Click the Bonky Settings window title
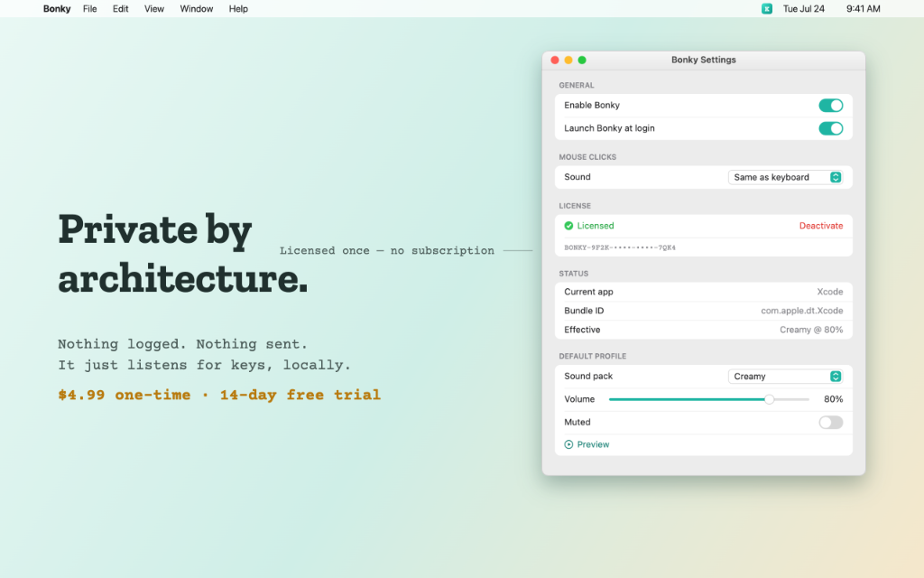The width and height of the screenshot is (924, 578). [704, 61]
